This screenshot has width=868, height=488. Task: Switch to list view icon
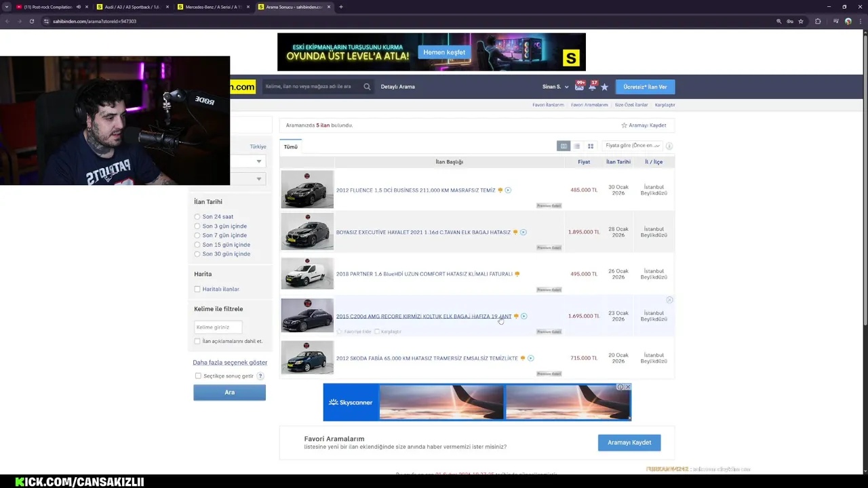(577, 146)
